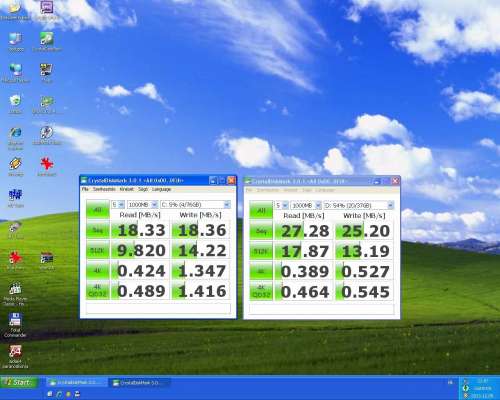The height and width of the screenshot is (400, 500).
Task: Run 4K QD32 test in C: drive window
Action: point(98,291)
